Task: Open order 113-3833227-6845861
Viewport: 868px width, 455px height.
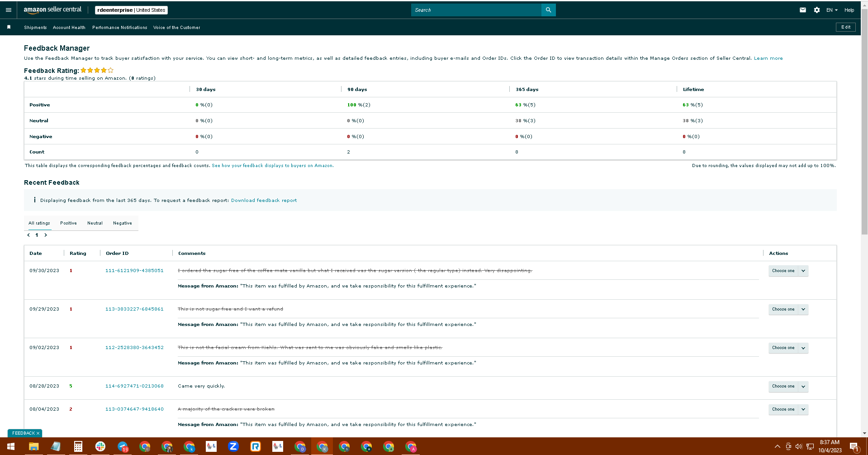Action: pos(134,309)
